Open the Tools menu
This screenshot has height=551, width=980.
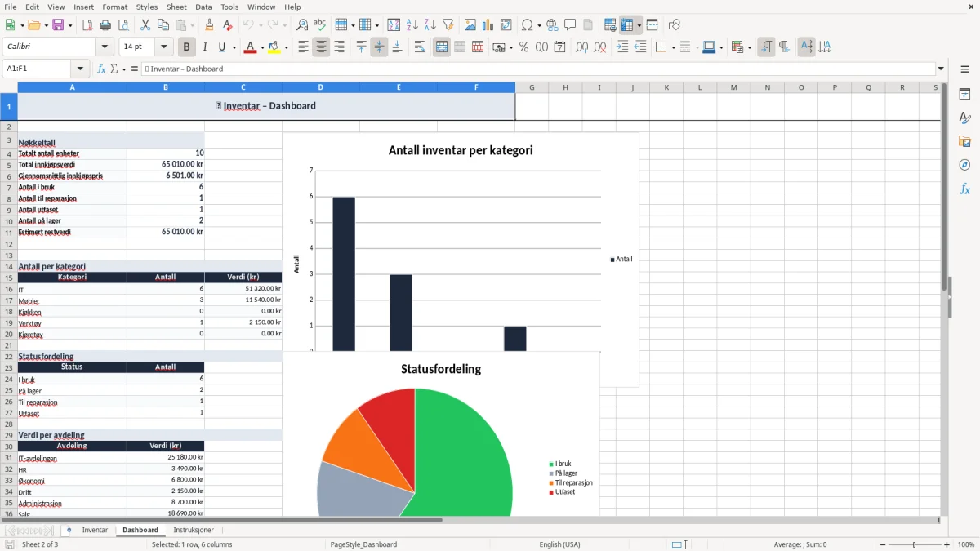click(x=229, y=7)
